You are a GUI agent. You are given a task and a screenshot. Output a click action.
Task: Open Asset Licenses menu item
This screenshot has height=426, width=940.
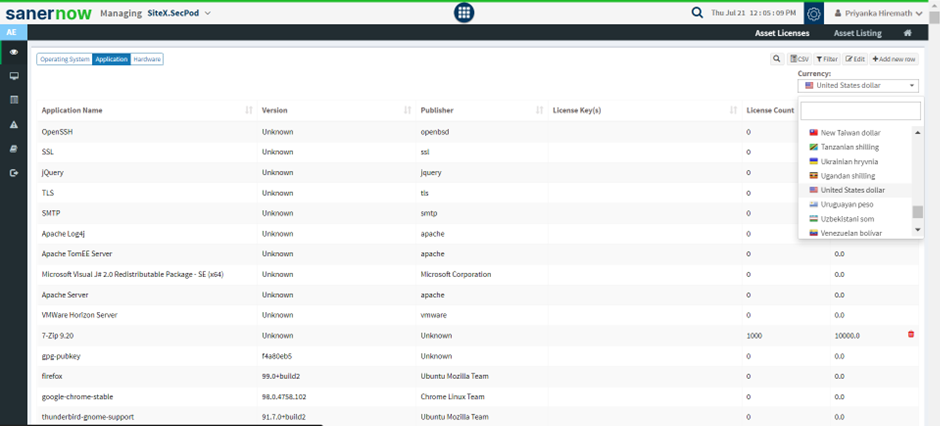click(x=782, y=33)
